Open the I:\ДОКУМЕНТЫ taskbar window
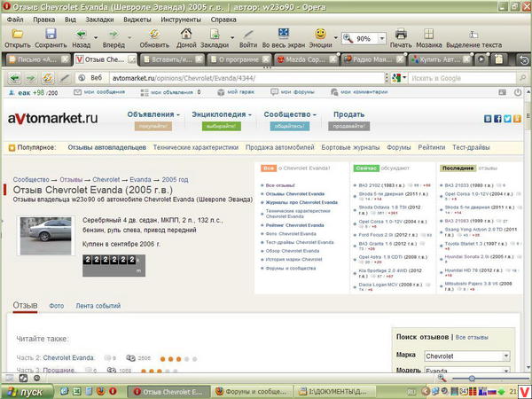The height and width of the screenshot is (399, 532). 333,392
